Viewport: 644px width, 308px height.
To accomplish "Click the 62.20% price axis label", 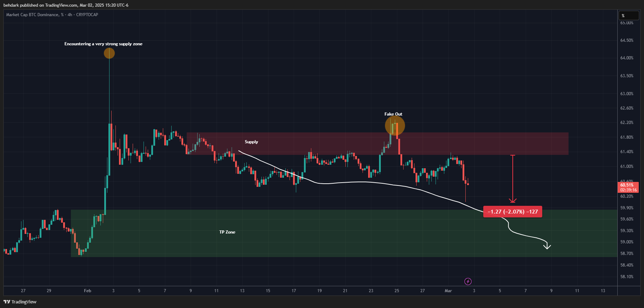I will [627, 123].
